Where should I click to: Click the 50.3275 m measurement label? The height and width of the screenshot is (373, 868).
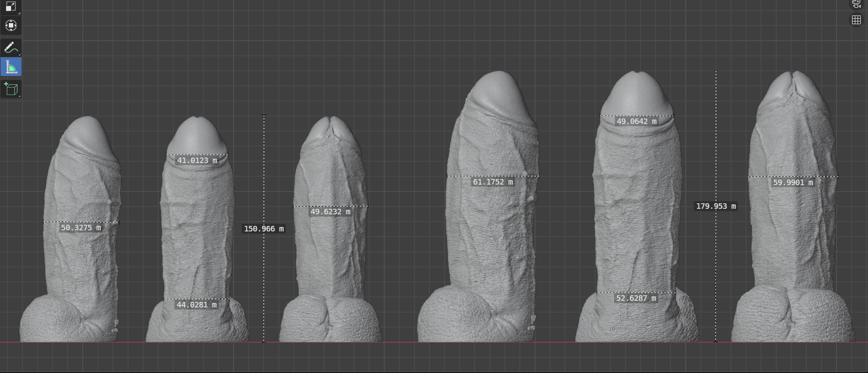pos(81,228)
